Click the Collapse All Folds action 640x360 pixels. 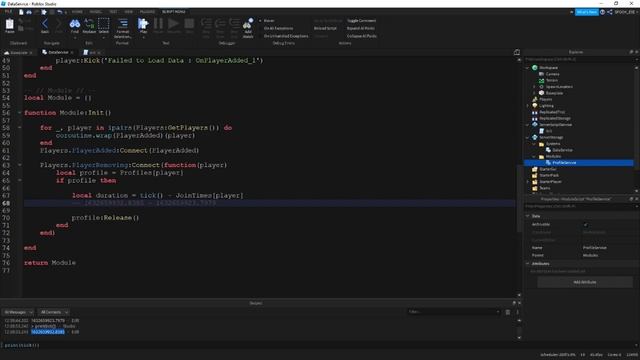click(x=362, y=36)
